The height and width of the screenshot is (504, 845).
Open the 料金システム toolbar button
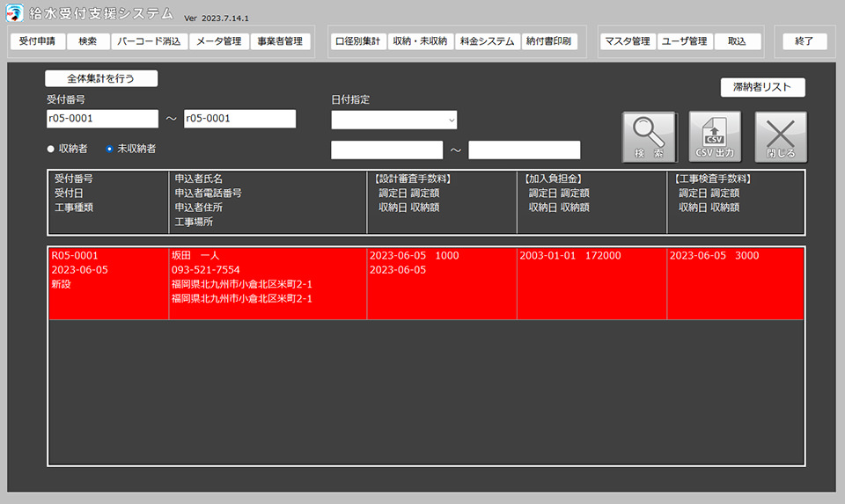click(487, 41)
